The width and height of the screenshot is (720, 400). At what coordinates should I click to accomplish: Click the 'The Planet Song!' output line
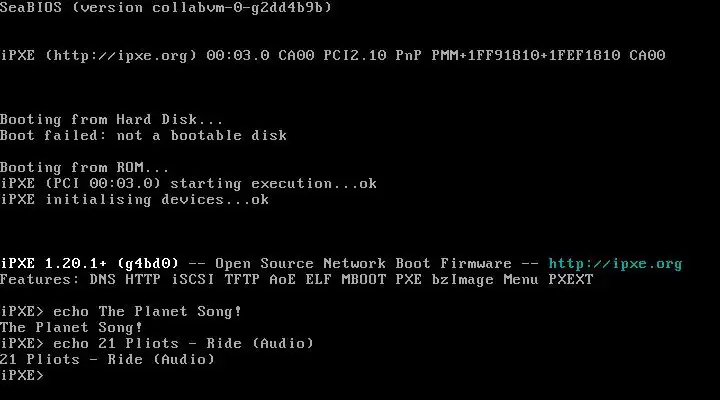[71, 327]
